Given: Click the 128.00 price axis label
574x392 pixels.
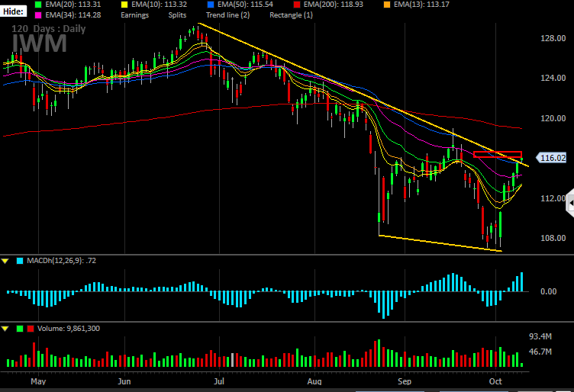Looking at the screenshot, I should point(553,38).
